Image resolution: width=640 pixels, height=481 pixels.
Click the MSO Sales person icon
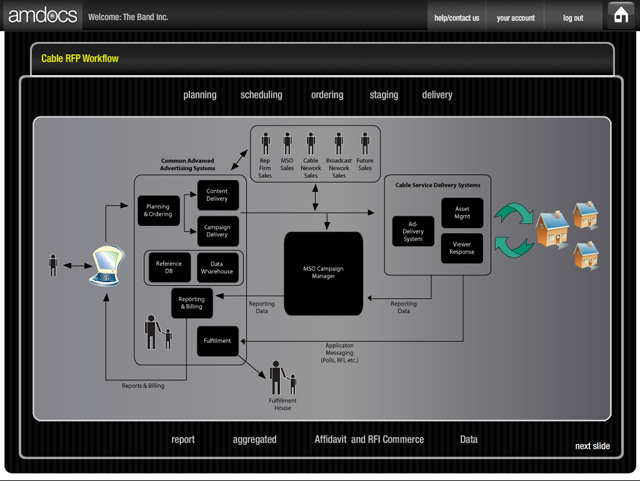click(287, 143)
